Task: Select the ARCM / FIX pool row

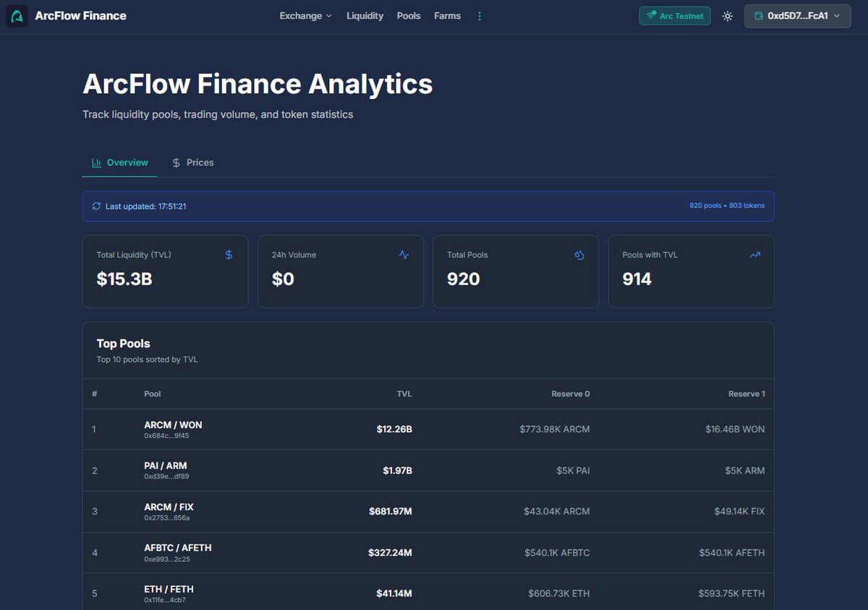Action: pos(428,512)
